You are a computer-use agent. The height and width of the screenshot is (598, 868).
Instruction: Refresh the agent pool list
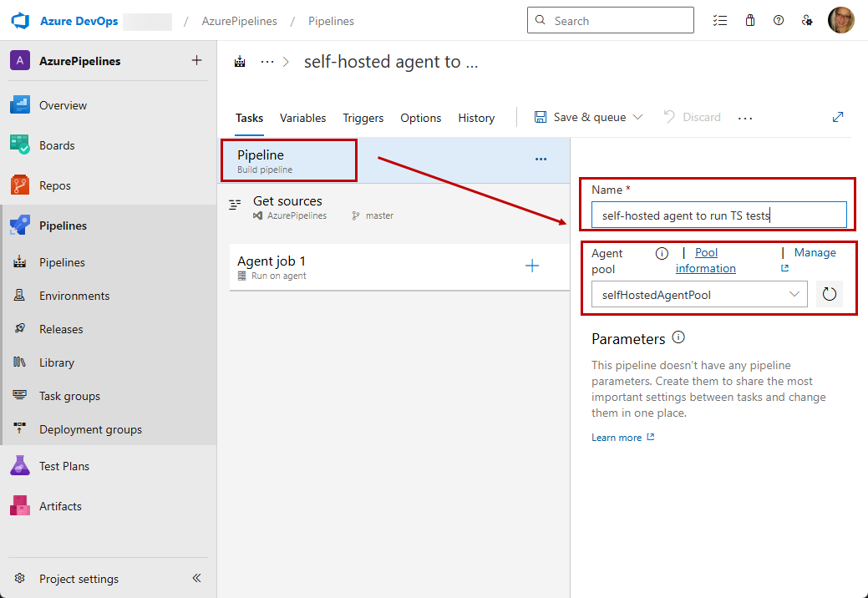[x=830, y=294]
